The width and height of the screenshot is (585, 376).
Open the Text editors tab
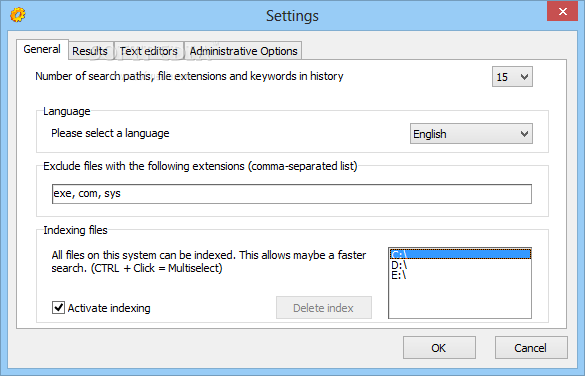(148, 51)
